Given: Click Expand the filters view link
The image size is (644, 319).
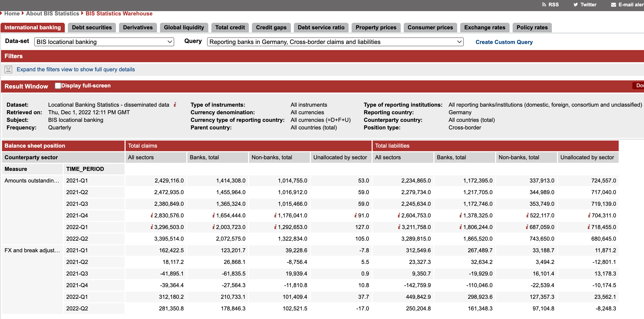Looking at the screenshot, I should click(x=76, y=69).
